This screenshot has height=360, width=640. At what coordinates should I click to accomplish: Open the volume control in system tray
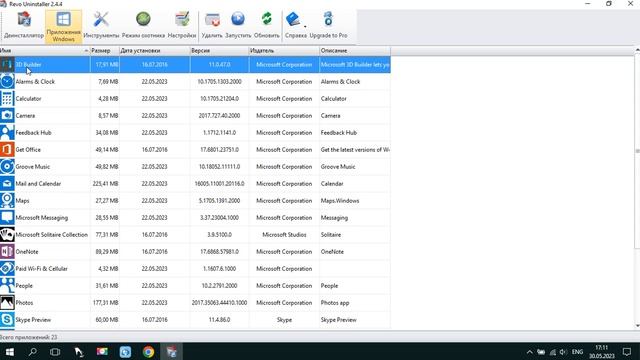coord(563,352)
